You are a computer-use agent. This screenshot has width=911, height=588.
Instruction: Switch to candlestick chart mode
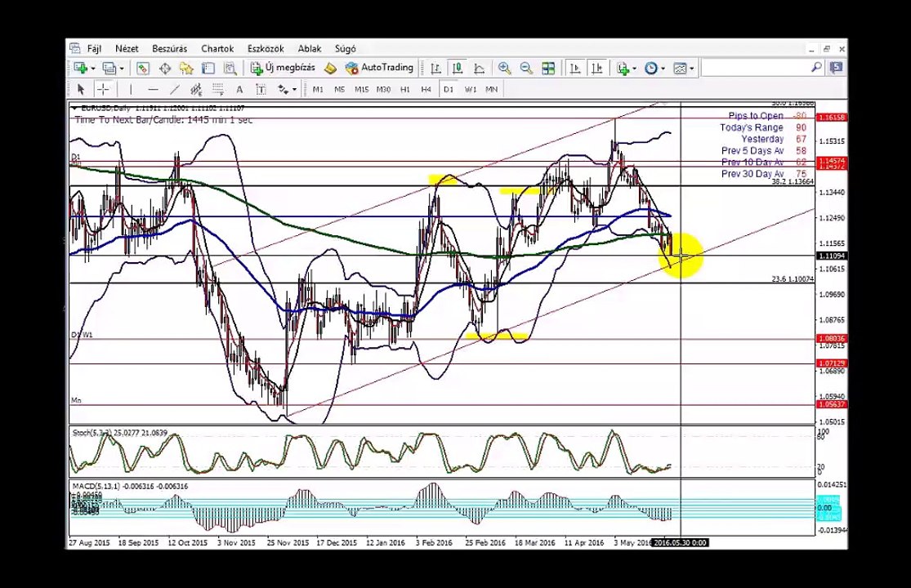458,69
